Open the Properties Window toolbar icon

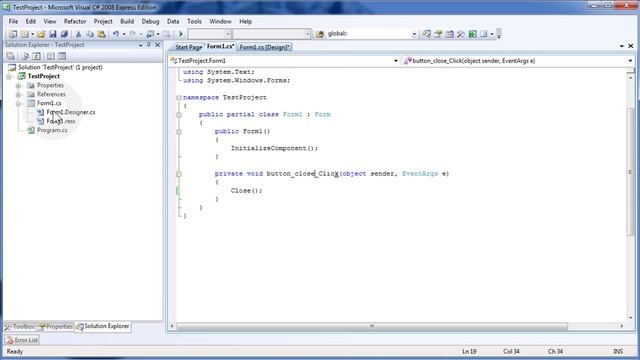pos(438,34)
